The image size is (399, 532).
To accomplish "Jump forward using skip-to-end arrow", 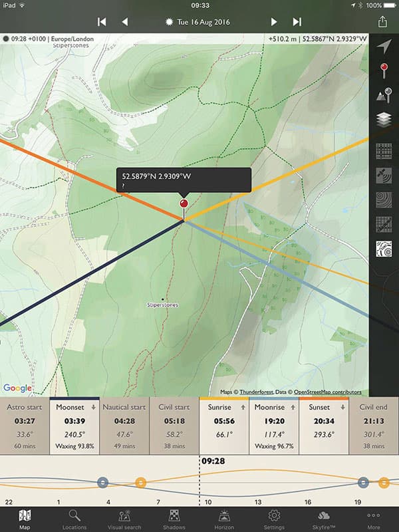I will pos(297,22).
